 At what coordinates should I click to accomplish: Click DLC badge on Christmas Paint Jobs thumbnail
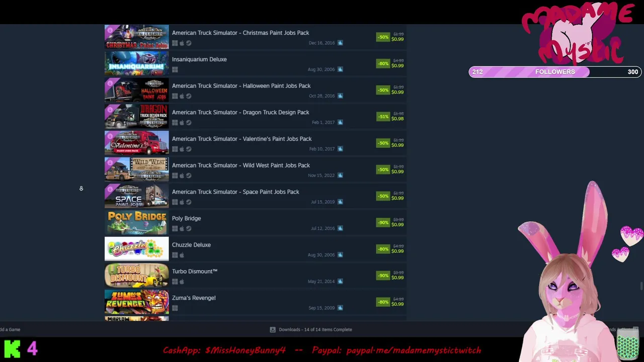110,31
